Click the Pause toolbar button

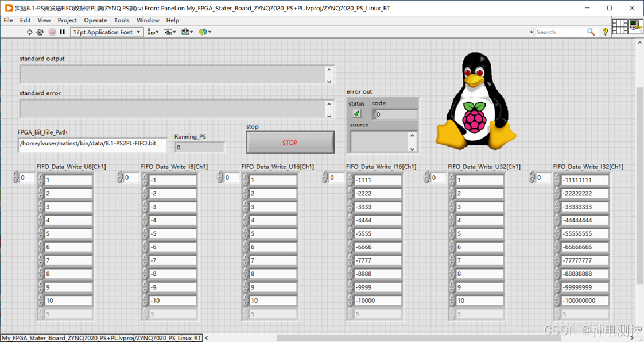63,32
